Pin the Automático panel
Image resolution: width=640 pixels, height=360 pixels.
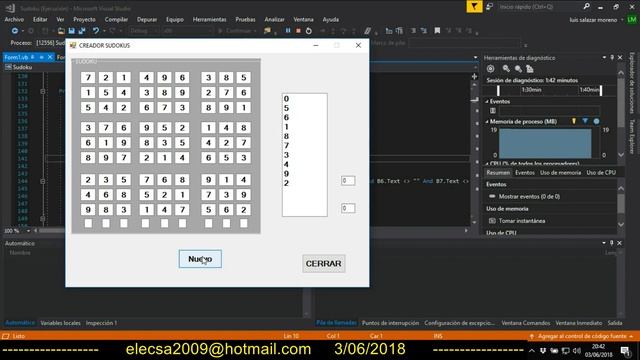click(x=611, y=243)
